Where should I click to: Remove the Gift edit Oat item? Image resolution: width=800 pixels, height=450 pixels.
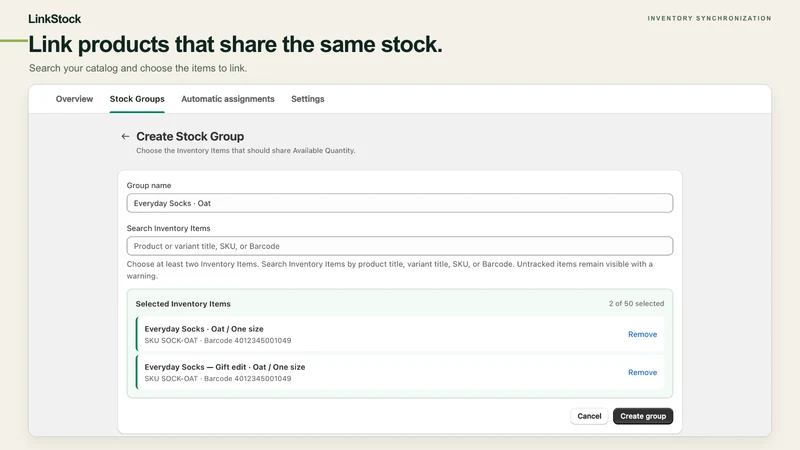642,372
